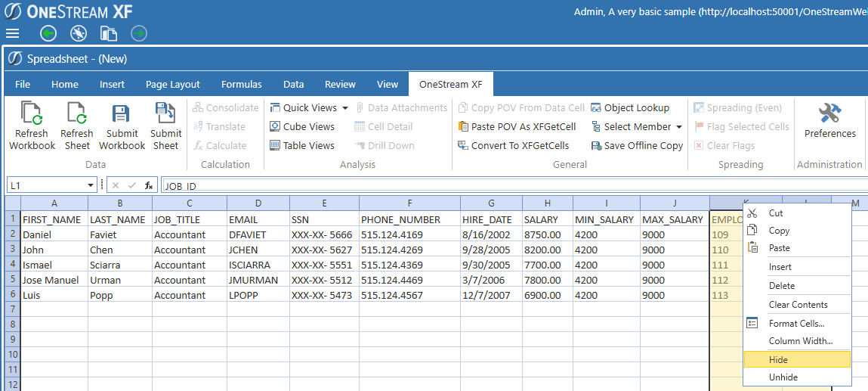Click the green back arrow icon
Screen dimensions: 868x391
48,34
